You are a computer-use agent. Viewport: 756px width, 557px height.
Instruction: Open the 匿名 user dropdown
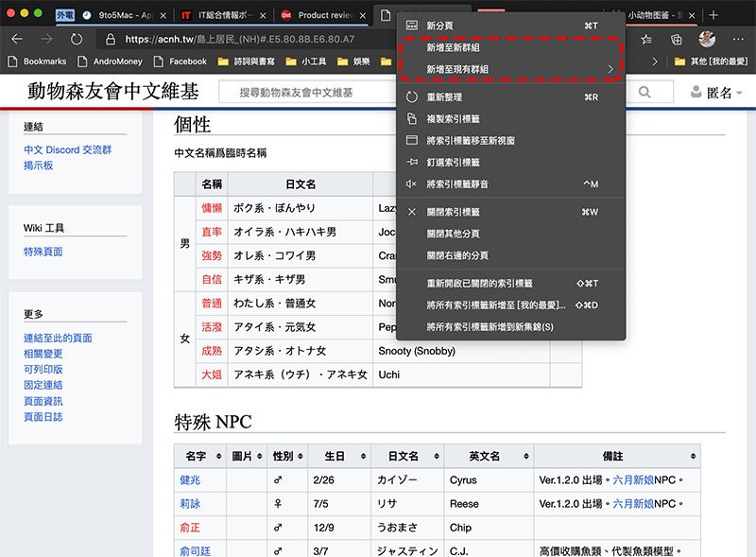click(717, 93)
